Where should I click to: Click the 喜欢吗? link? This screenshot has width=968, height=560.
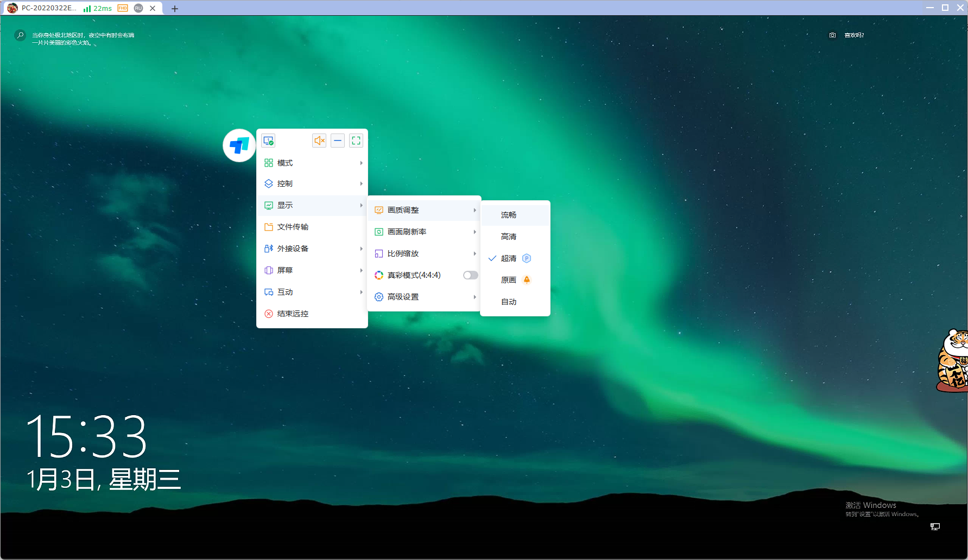[x=854, y=35]
